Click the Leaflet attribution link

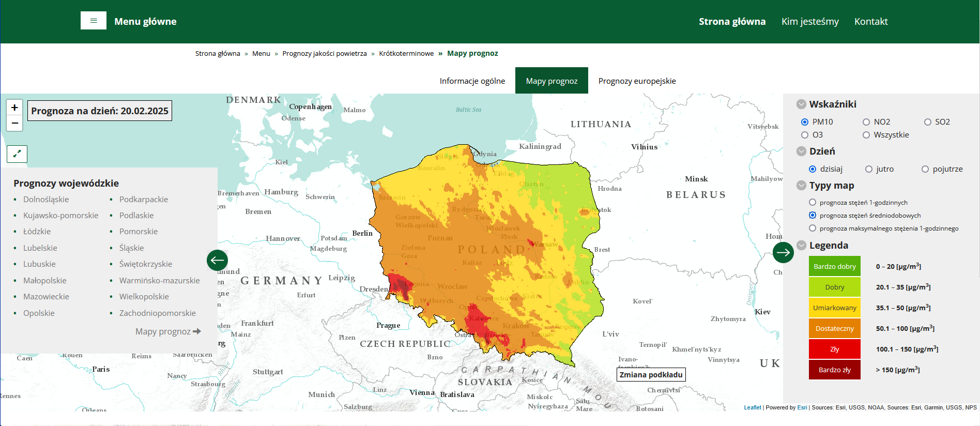pos(753,407)
